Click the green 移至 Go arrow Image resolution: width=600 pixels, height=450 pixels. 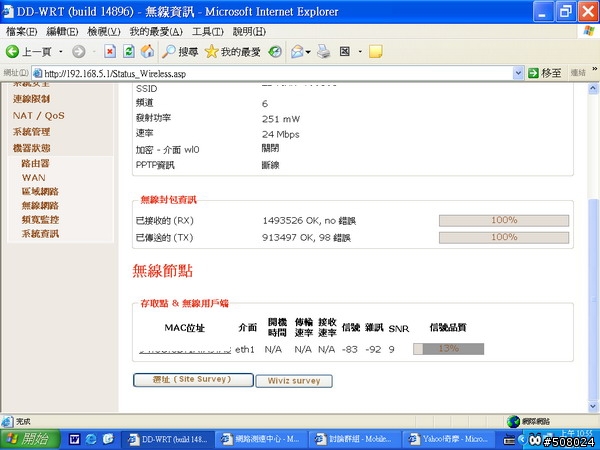click(533, 73)
